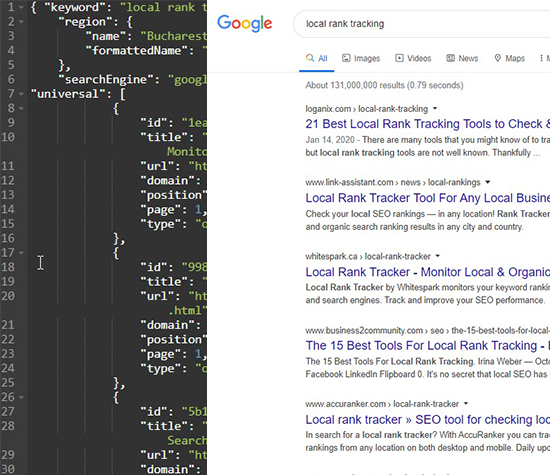The height and width of the screenshot is (475, 550).
Task: Click the play icon beside Videos
Action: pos(399,58)
